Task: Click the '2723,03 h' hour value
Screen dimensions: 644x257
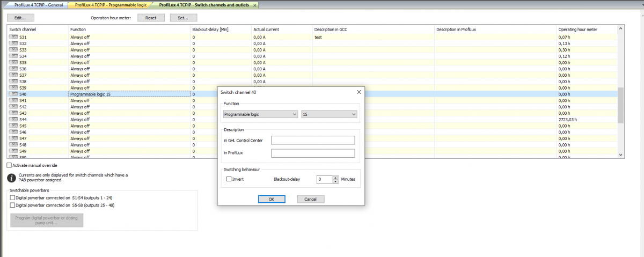Action: [x=568, y=120]
